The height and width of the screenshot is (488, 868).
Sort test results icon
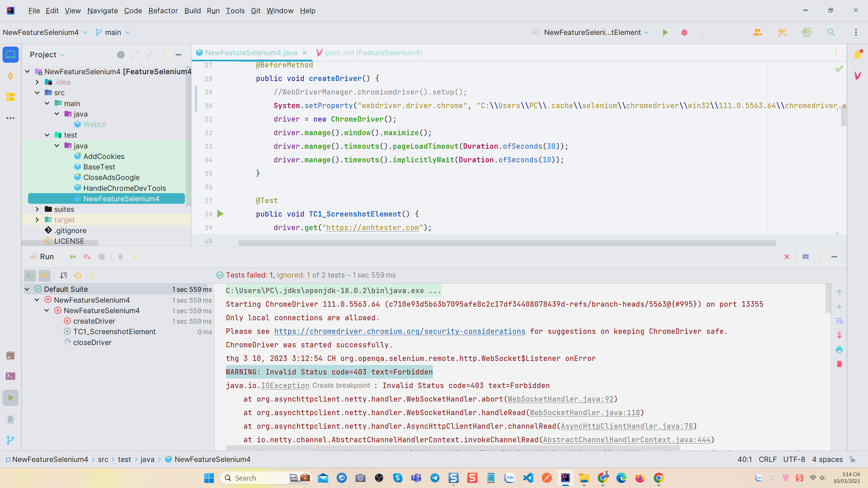tap(63, 276)
